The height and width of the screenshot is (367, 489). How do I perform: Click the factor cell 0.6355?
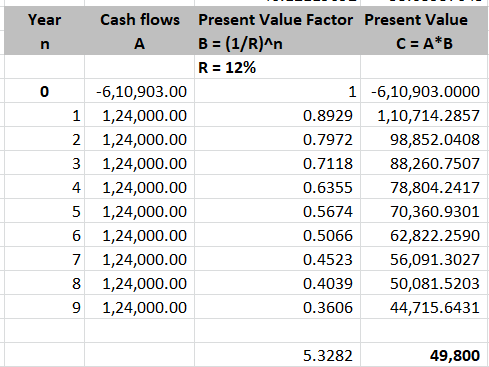277,187
